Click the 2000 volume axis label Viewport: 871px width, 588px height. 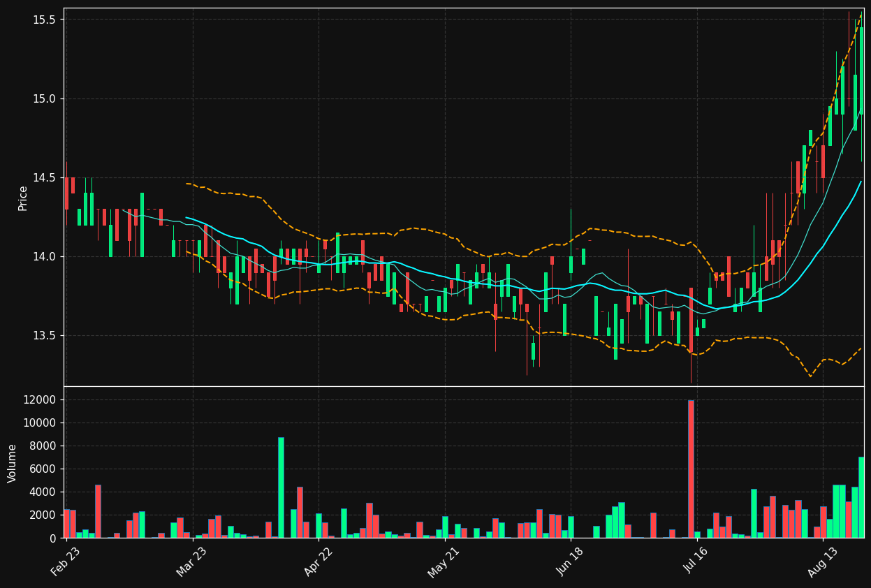tap(43, 515)
